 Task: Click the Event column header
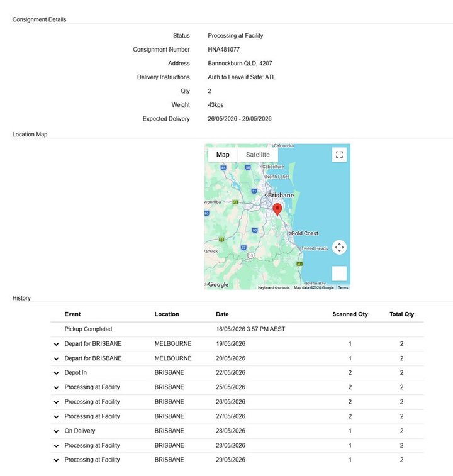coord(72,314)
